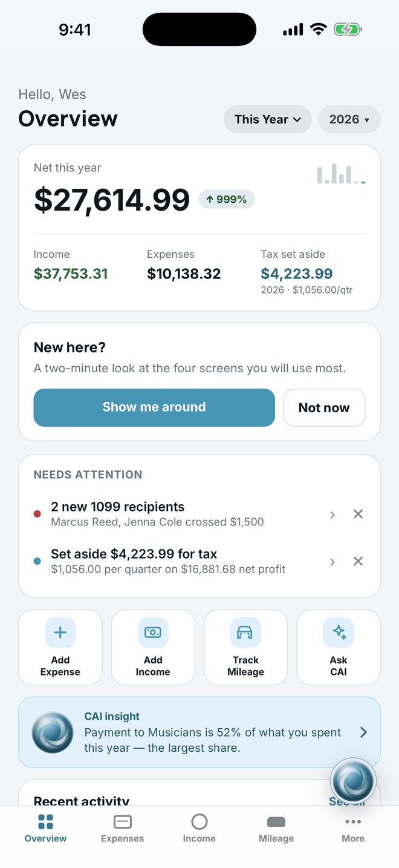Tap the Add Expense plus icon

60,633
